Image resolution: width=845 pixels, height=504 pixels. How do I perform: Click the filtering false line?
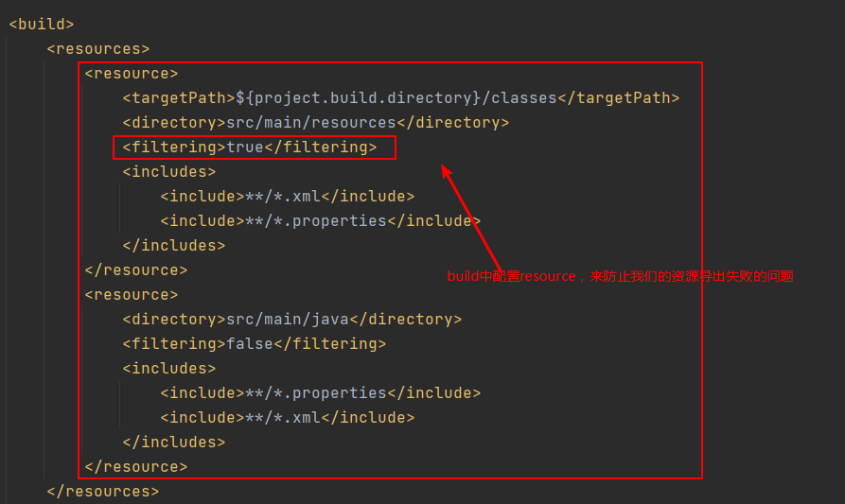pos(254,343)
